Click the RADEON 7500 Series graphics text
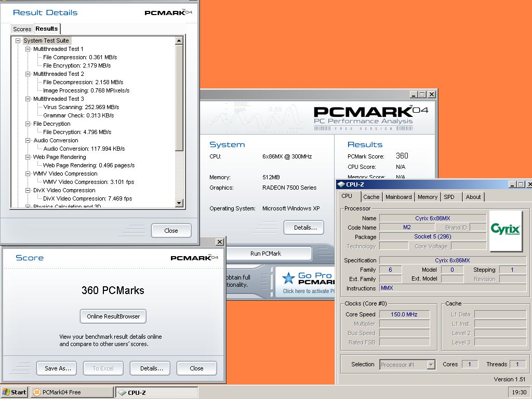This screenshot has width=532, height=399. 289,188
